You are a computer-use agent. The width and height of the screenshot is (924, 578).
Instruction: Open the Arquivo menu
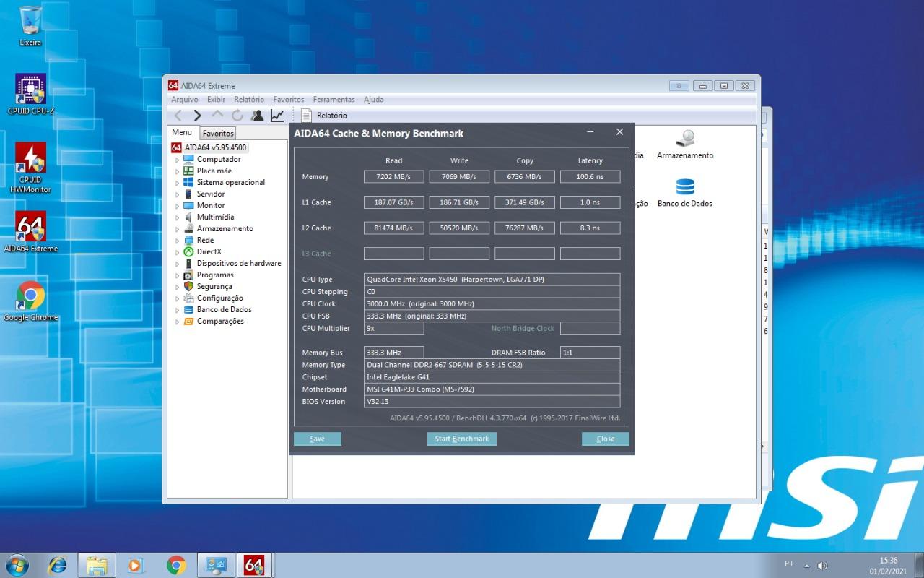[185, 100]
